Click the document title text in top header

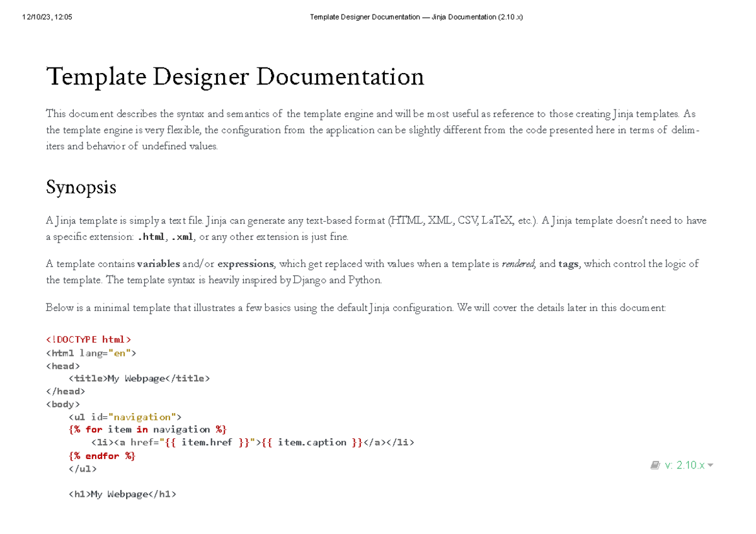416,16
